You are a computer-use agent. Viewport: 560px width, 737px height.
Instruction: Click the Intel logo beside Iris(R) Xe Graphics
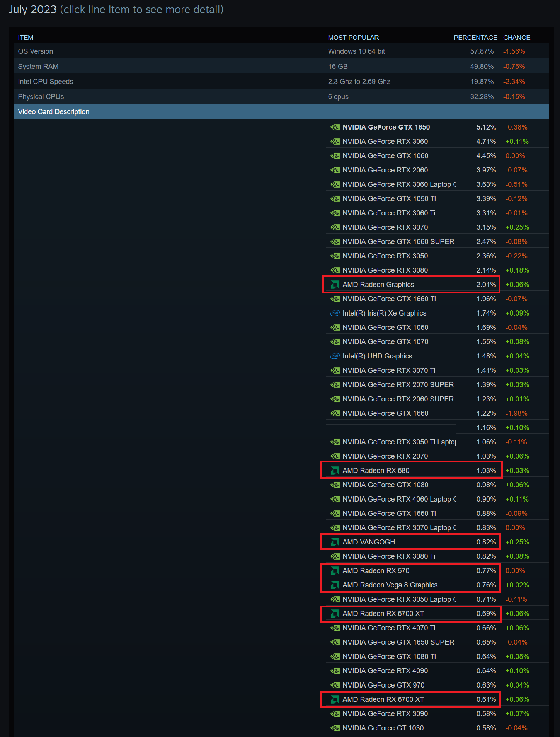[x=335, y=313]
